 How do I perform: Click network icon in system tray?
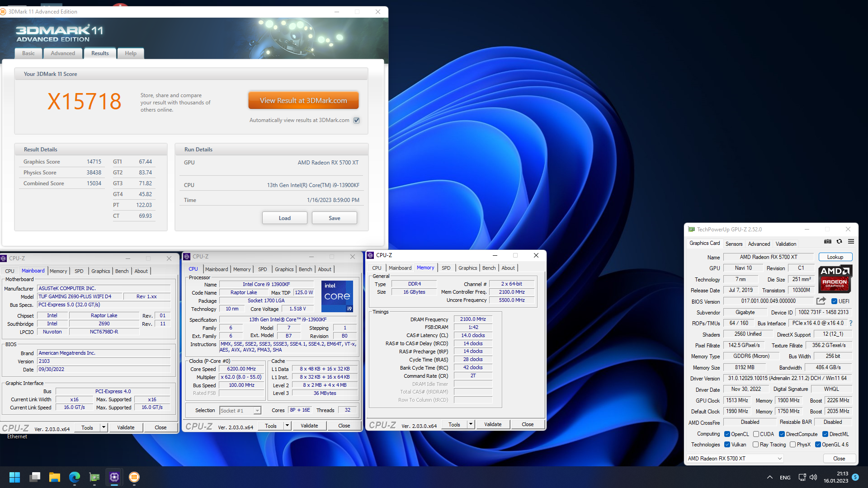click(x=802, y=477)
